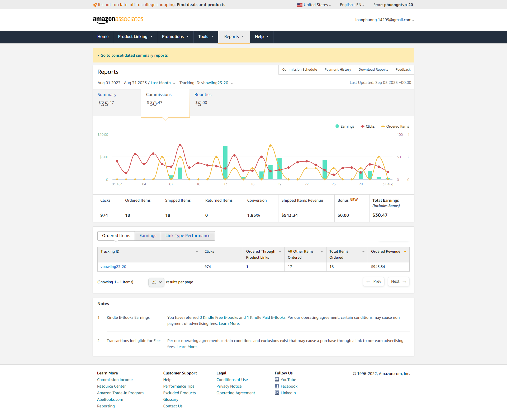
Task: Click the United States flag icon
Action: 299,5
